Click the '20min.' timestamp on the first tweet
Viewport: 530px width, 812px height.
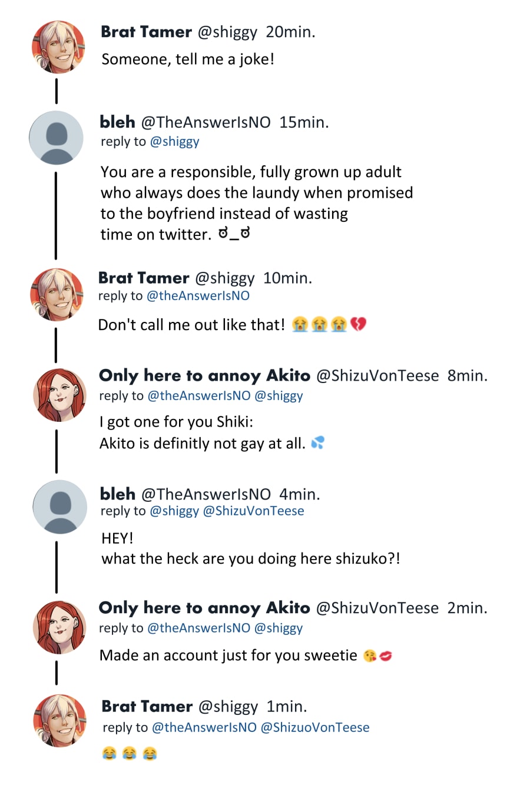(290, 32)
